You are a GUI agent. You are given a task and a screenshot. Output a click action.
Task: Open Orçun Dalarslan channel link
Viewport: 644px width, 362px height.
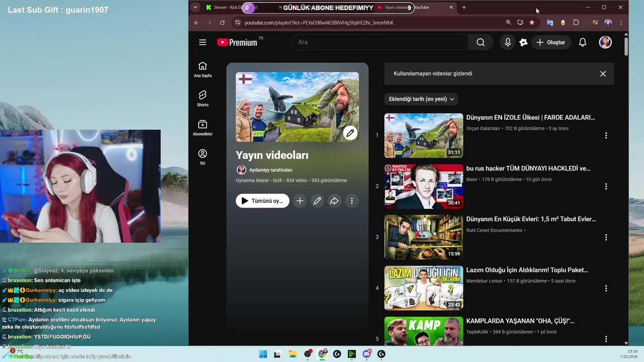(483, 129)
